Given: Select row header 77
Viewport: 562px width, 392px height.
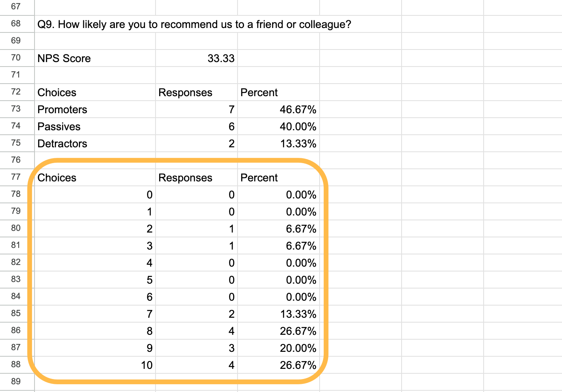Looking at the screenshot, I should coord(16,177).
